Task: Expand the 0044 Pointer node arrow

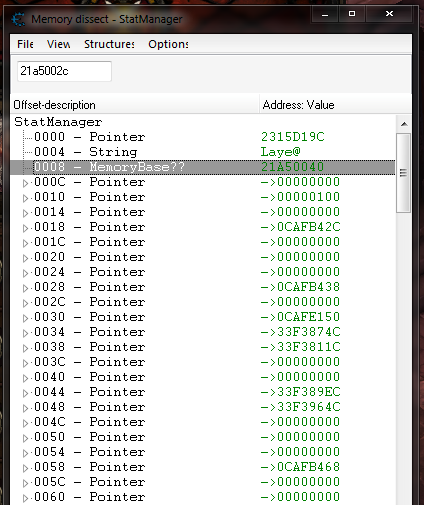Action: pos(25,393)
